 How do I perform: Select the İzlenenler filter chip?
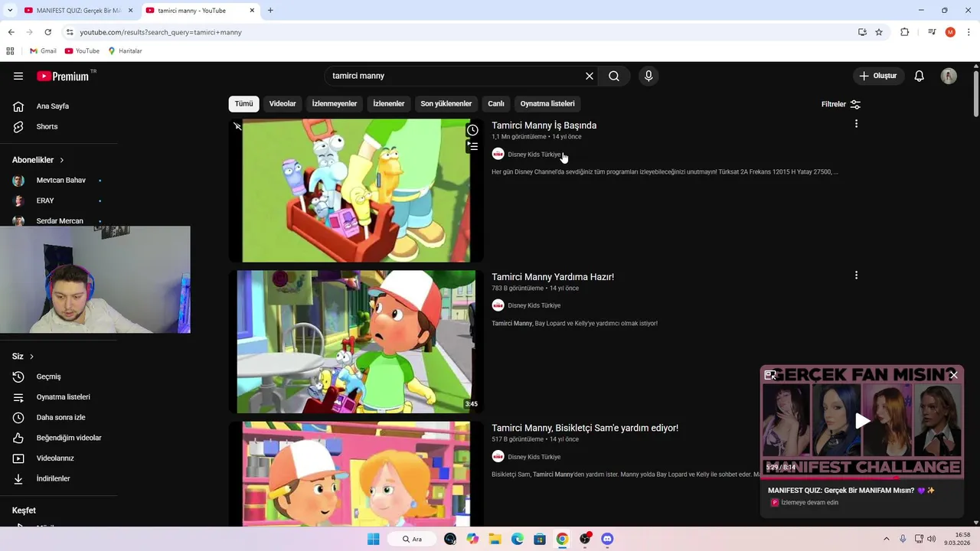pos(389,104)
